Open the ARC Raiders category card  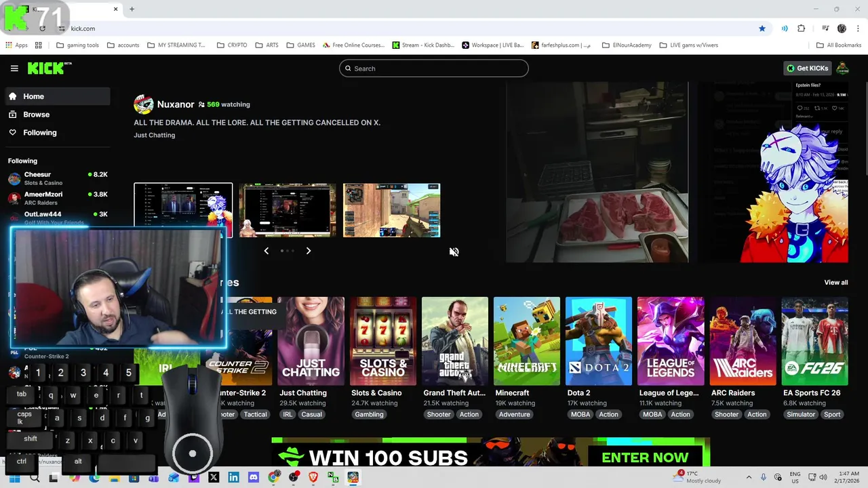pyautogui.click(x=743, y=341)
